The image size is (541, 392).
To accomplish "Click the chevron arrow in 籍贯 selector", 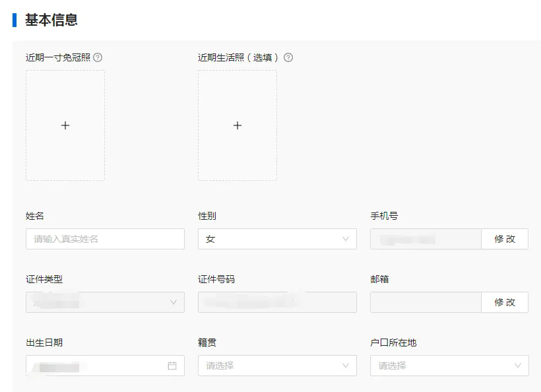I will tap(346, 366).
